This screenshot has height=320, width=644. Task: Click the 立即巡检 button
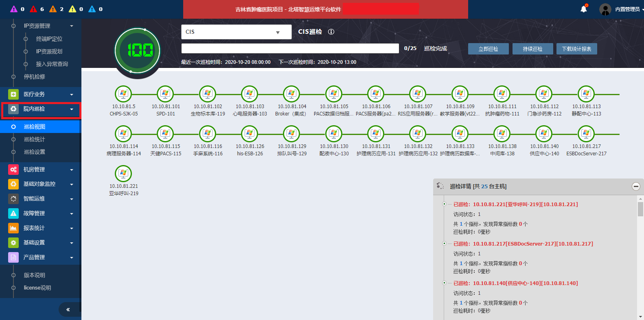coord(488,49)
